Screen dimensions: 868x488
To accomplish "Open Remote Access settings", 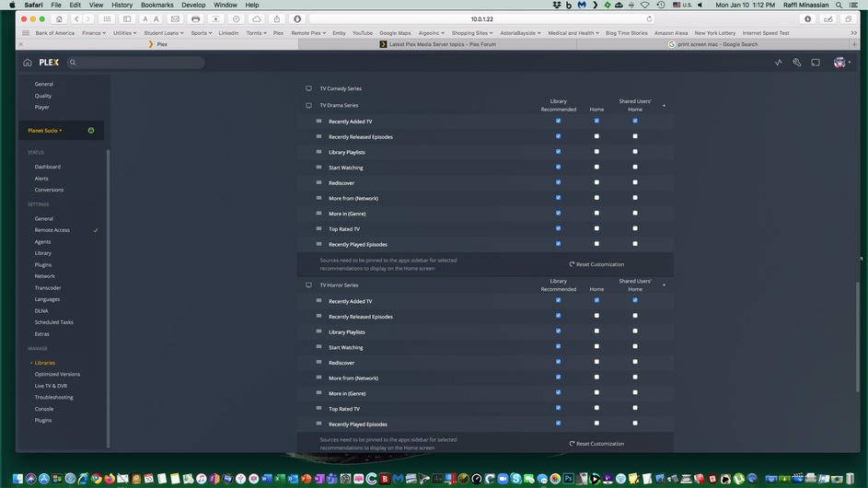I will coord(52,230).
